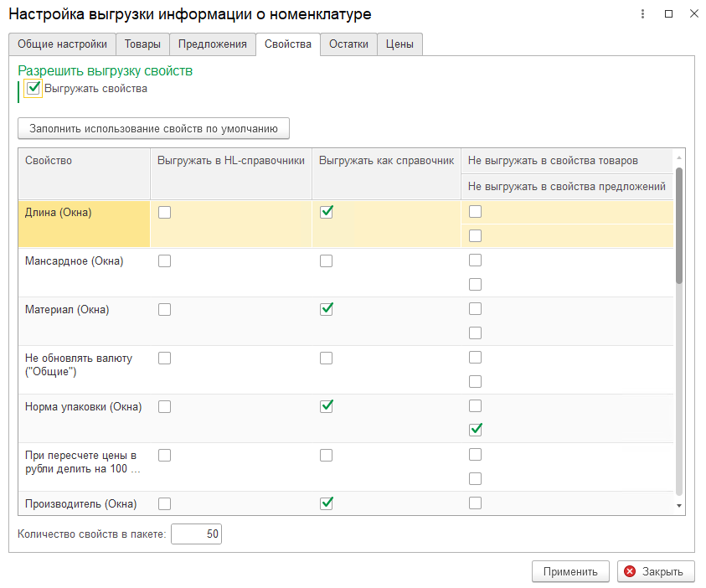Uncheck the Выгружать свойства checkbox
The image size is (706, 588).
pos(33,88)
